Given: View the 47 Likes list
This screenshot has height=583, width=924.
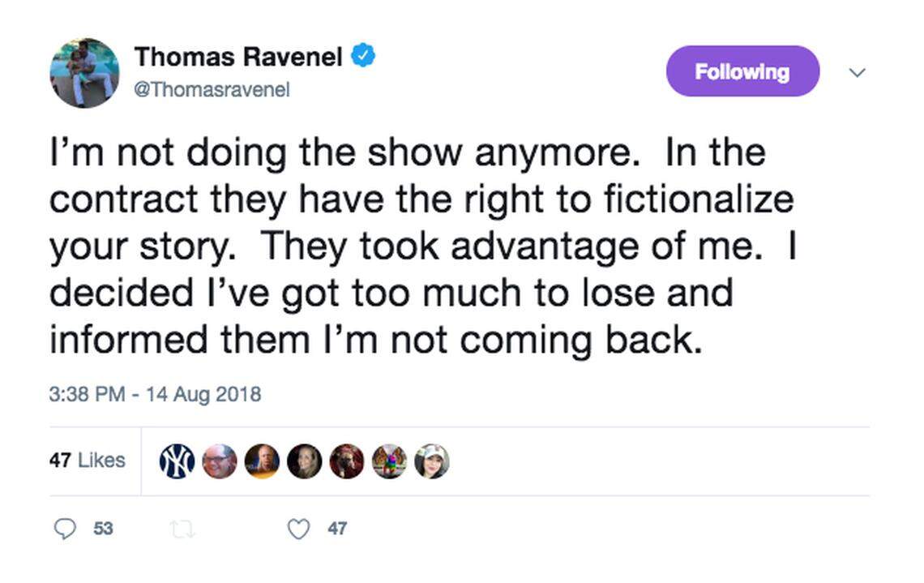Looking at the screenshot, I should pyautogui.click(x=87, y=460).
